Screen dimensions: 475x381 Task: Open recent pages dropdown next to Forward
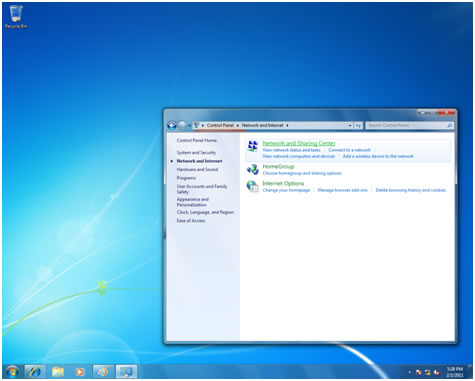click(189, 126)
